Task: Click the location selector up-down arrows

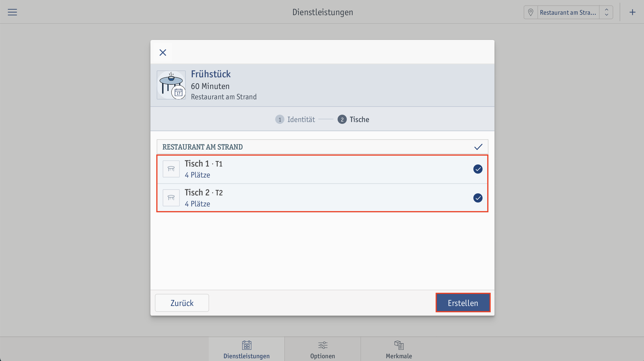Action: [606, 12]
